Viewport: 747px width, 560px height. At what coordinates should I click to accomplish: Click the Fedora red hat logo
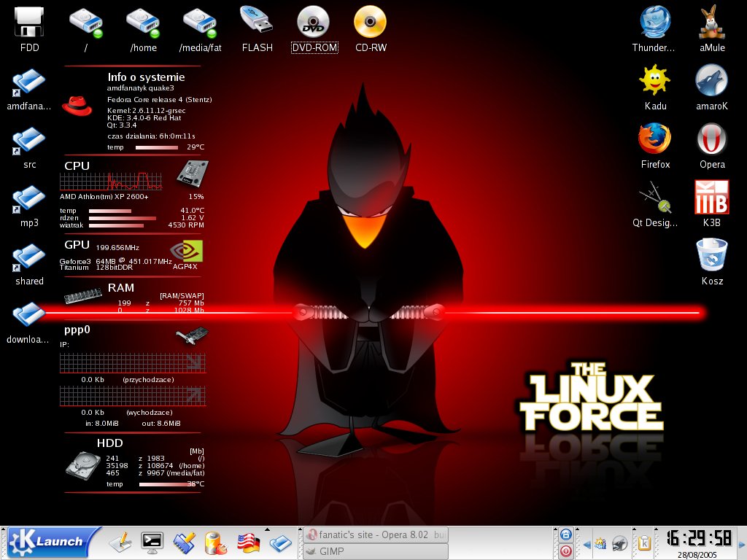(x=77, y=105)
